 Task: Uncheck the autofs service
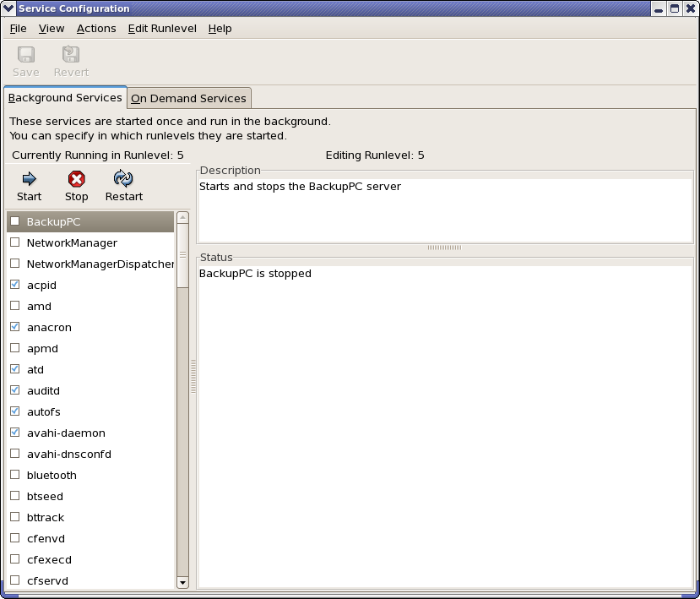coord(14,411)
